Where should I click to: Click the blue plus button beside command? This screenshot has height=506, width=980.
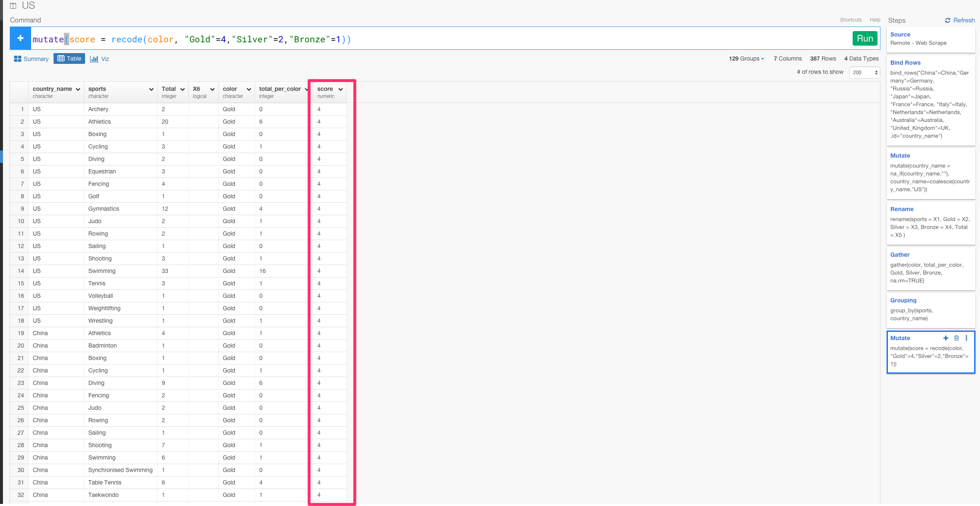click(x=20, y=39)
